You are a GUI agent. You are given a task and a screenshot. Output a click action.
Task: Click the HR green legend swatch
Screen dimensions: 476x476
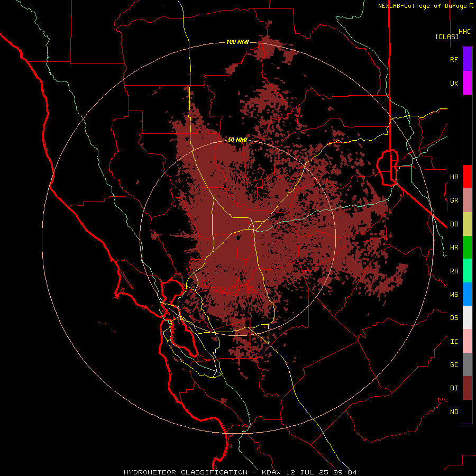click(x=467, y=248)
